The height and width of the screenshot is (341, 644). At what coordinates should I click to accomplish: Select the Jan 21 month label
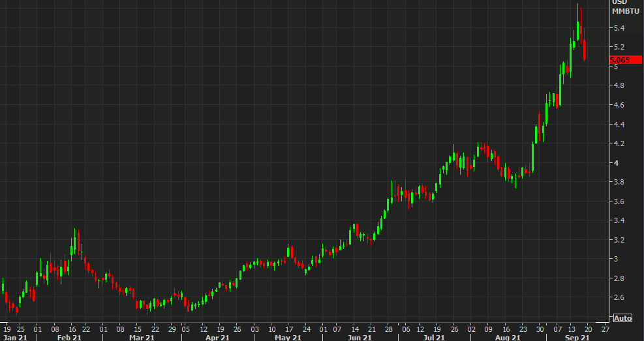[x=16, y=337]
